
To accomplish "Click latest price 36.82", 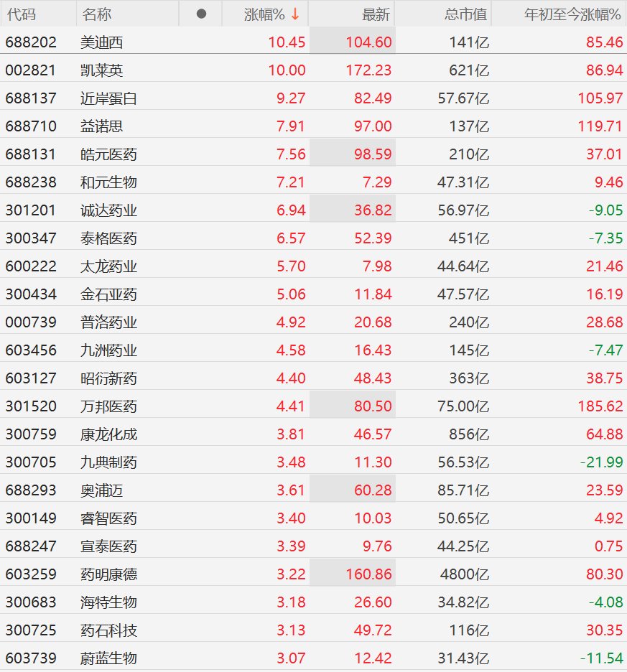I will pos(373,210).
